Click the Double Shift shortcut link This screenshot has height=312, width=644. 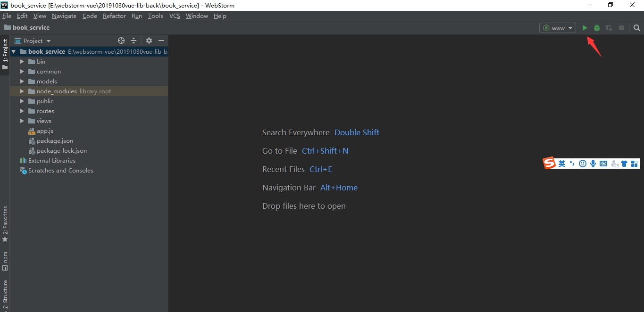click(357, 132)
